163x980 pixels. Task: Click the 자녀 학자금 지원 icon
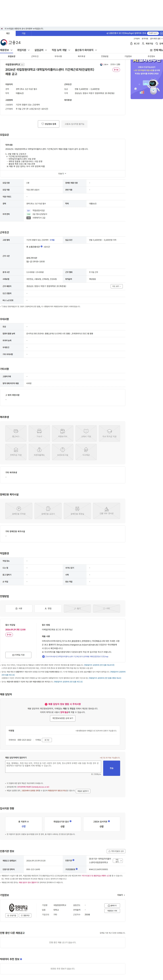pyautogui.click(x=109, y=433)
